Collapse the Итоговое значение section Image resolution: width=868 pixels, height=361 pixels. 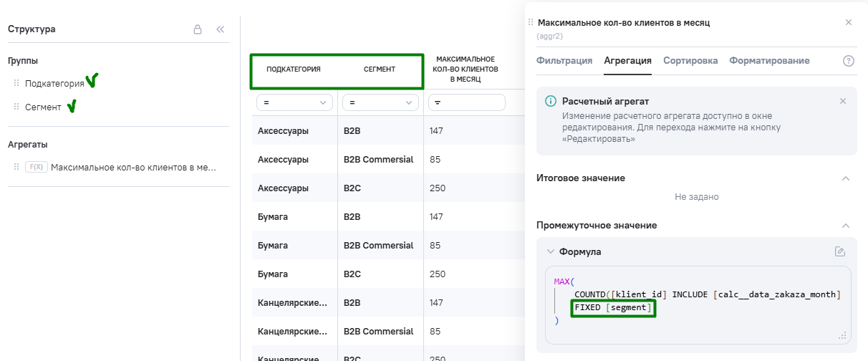(845, 178)
